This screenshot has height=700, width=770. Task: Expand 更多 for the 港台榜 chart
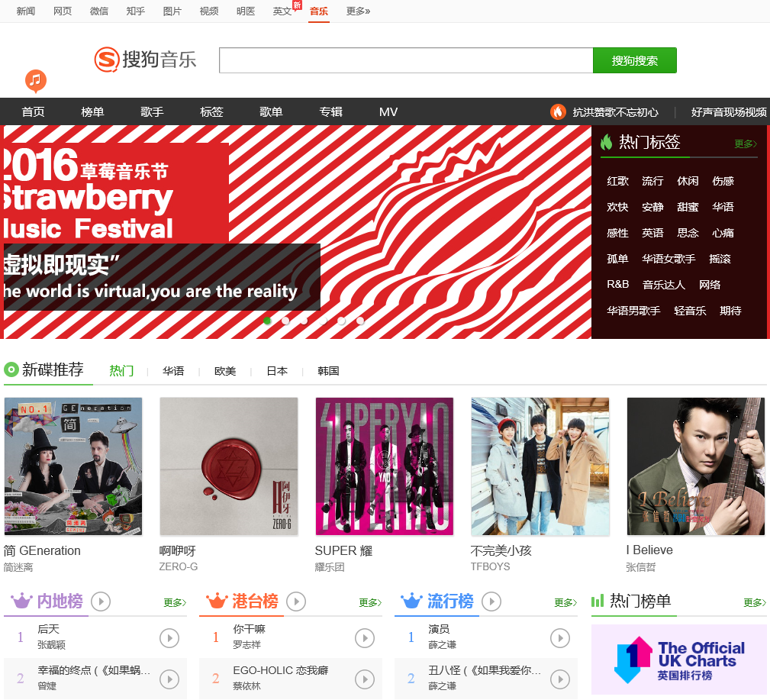pos(371,603)
